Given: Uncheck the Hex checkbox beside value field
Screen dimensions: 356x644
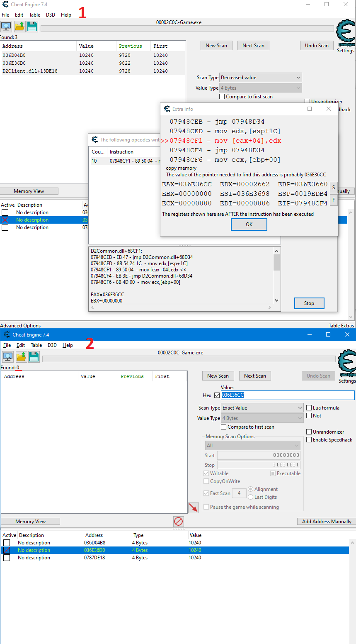Looking at the screenshot, I should tap(217, 395).
